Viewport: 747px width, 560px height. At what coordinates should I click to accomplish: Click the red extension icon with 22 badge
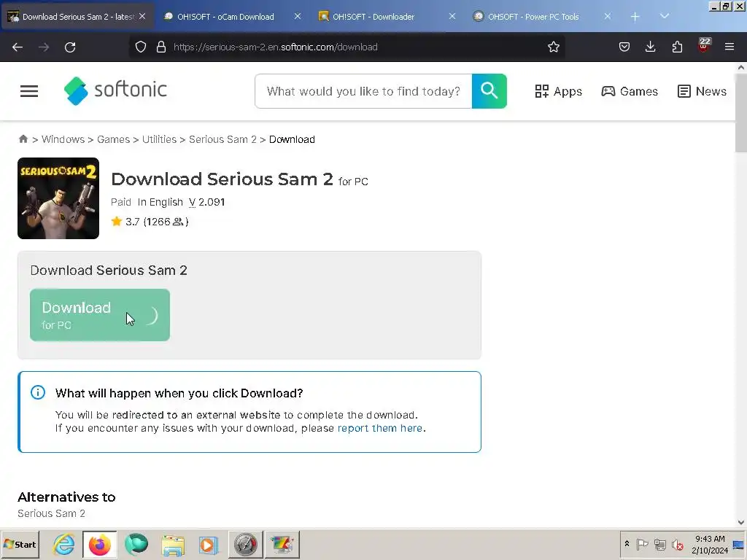(704, 46)
